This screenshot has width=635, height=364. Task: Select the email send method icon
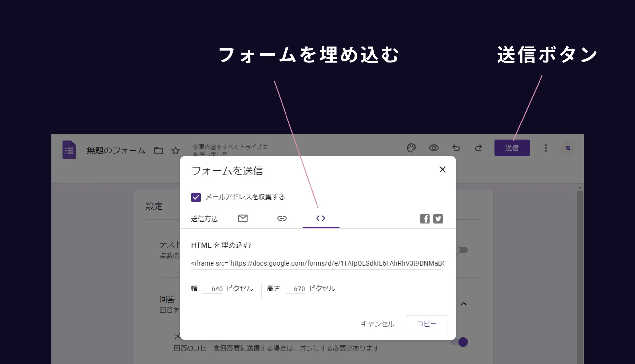(x=242, y=218)
